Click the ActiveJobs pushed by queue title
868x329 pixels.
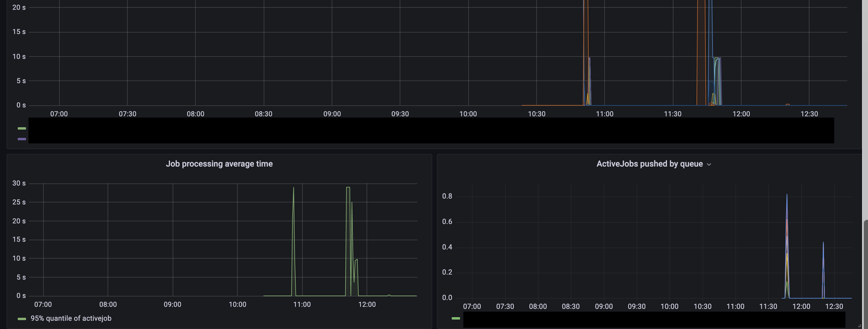click(649, 164)
